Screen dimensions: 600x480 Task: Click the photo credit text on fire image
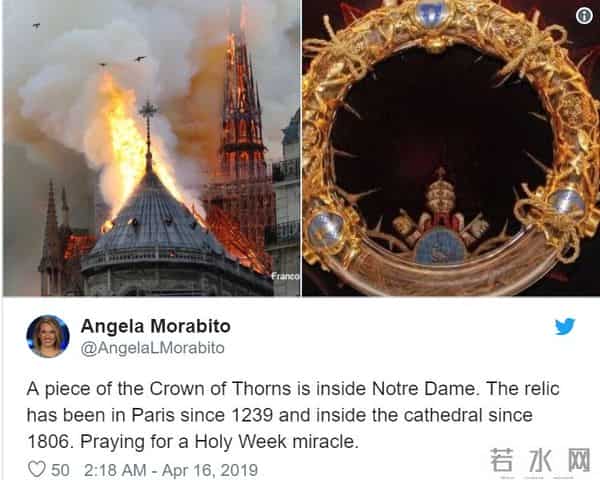[285, 276]
